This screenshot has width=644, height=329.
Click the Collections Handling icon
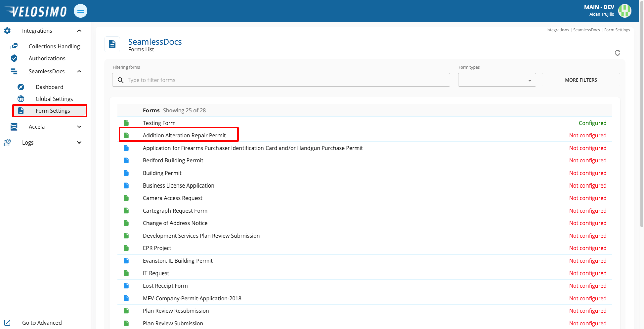(14, 46)
